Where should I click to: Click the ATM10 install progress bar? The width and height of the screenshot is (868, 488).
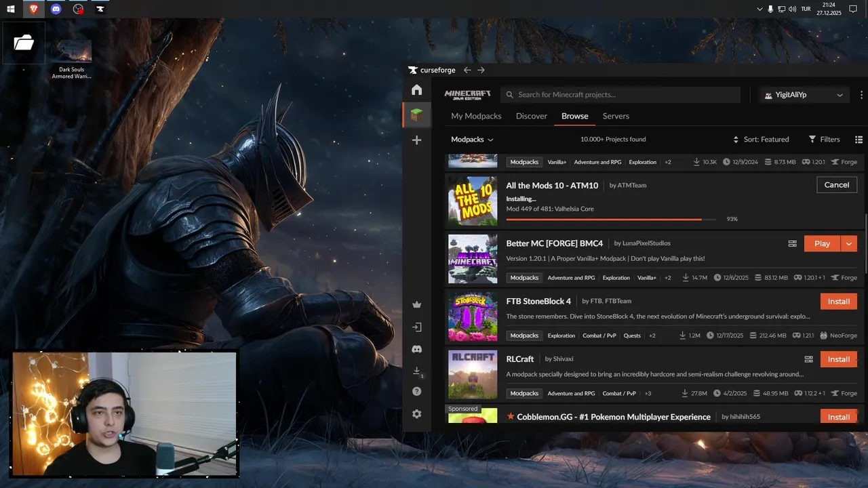point(610,220)
